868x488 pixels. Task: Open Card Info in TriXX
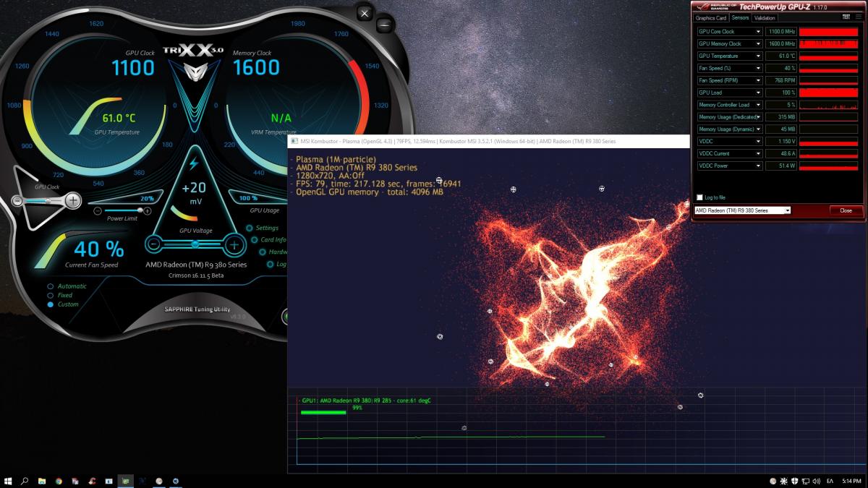click(273, 240)
